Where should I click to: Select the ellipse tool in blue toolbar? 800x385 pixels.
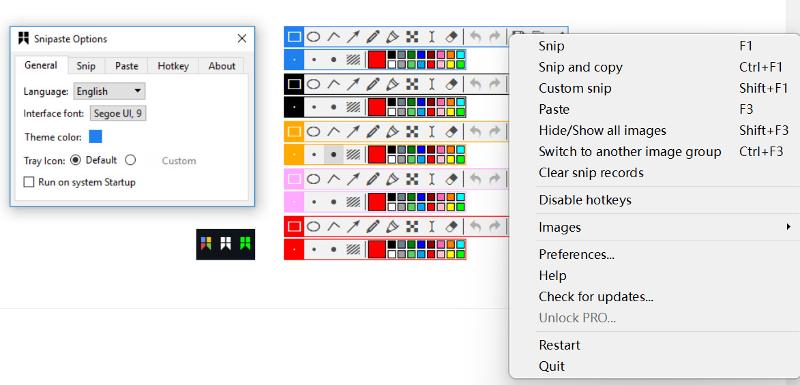tap(313, 37)
